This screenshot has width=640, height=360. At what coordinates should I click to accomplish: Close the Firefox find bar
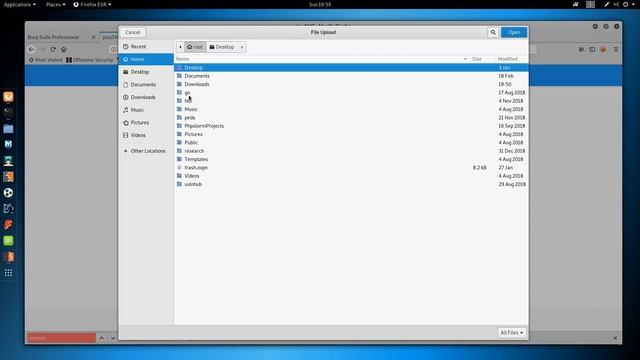(x=615, y=338)
